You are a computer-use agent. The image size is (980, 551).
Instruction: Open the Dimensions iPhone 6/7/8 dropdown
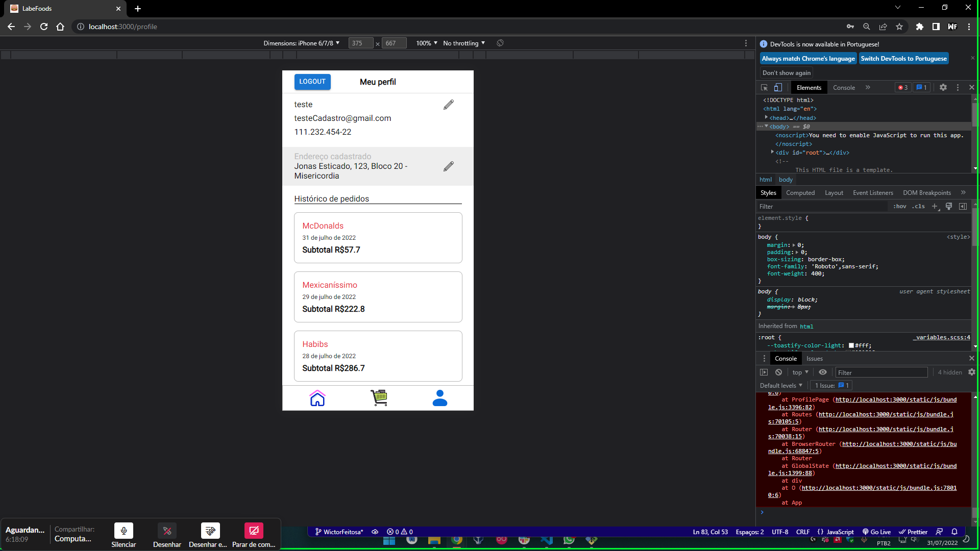pos(301,43)
